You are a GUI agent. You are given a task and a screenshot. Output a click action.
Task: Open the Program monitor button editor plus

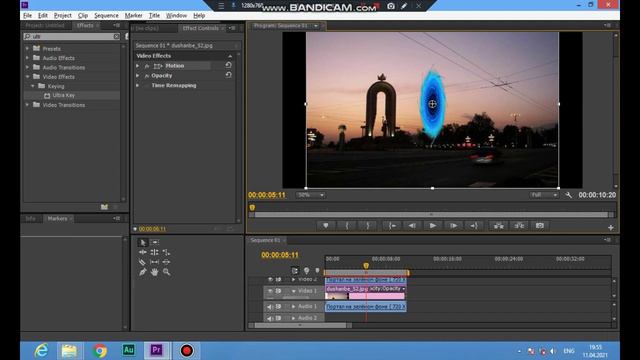[x=611, y=227]
